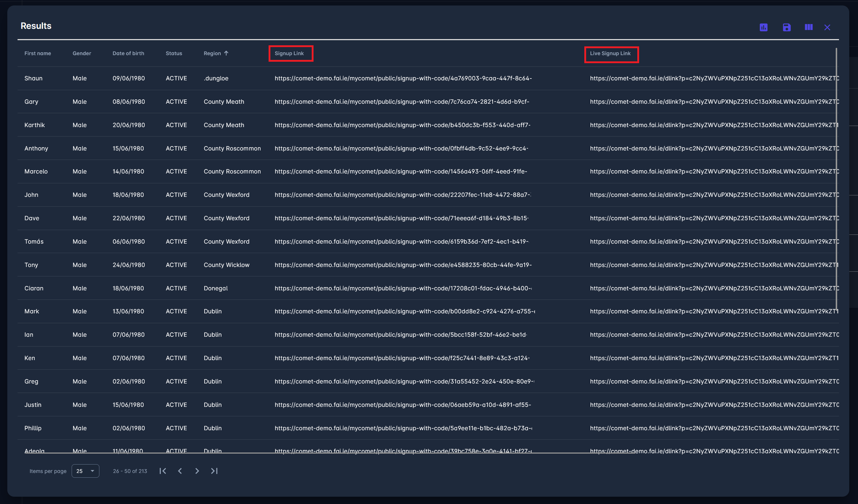This screenshot has width=858, height=504.
Task: Click the Live Signup Link column header
Action: 610,53
